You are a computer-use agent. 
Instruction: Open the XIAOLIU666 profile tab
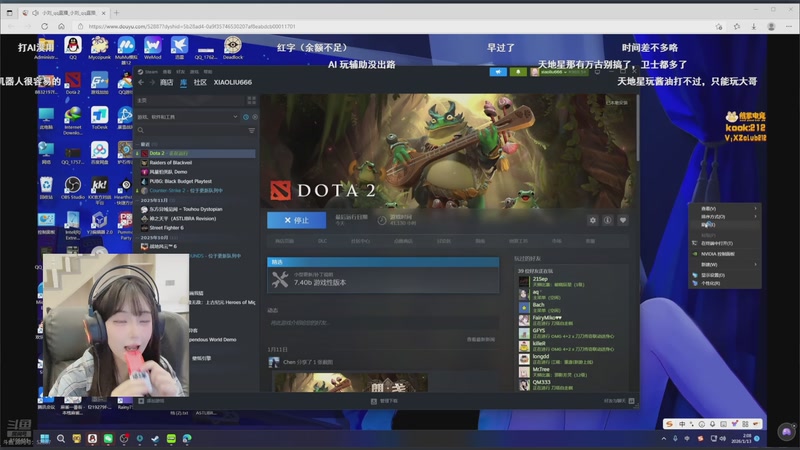coord(233,82)
